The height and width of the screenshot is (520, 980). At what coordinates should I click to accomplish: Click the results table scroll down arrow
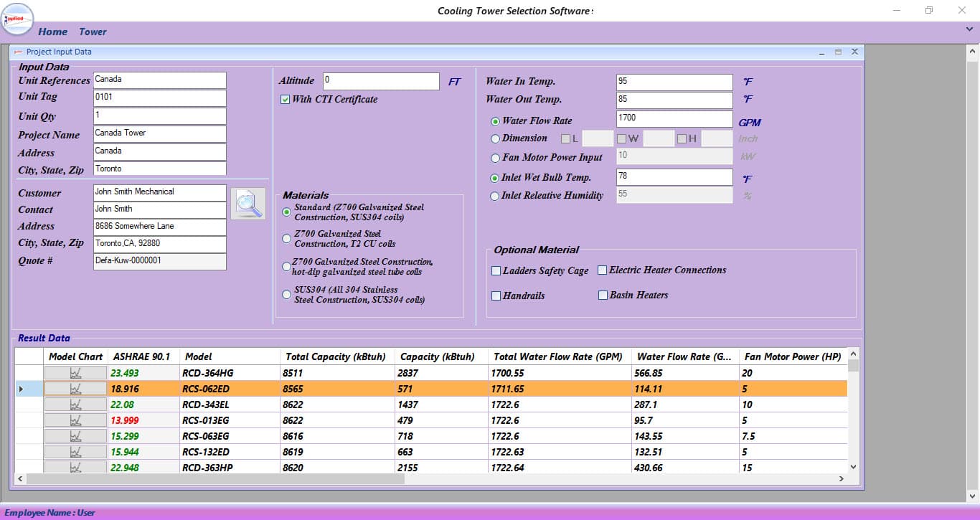[853, 466]
